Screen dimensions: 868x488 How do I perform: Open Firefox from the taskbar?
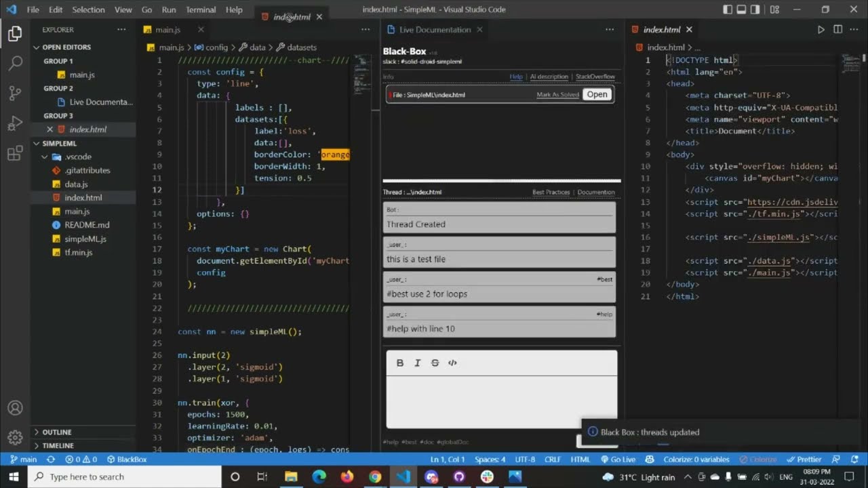point(347,476)
